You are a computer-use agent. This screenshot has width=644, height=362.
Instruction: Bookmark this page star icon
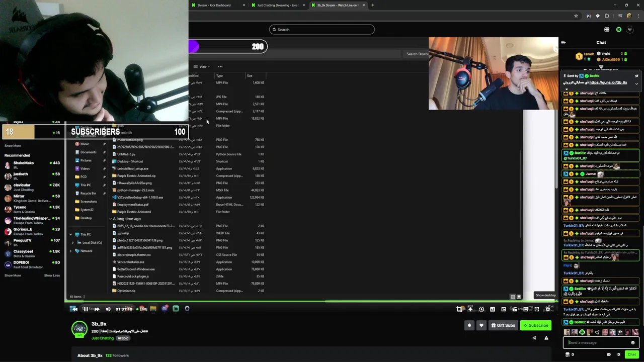[576, 16]
